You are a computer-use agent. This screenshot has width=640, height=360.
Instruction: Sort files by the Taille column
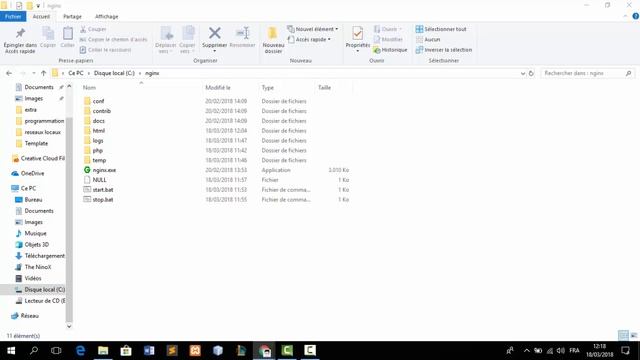[x=324, y=87]
